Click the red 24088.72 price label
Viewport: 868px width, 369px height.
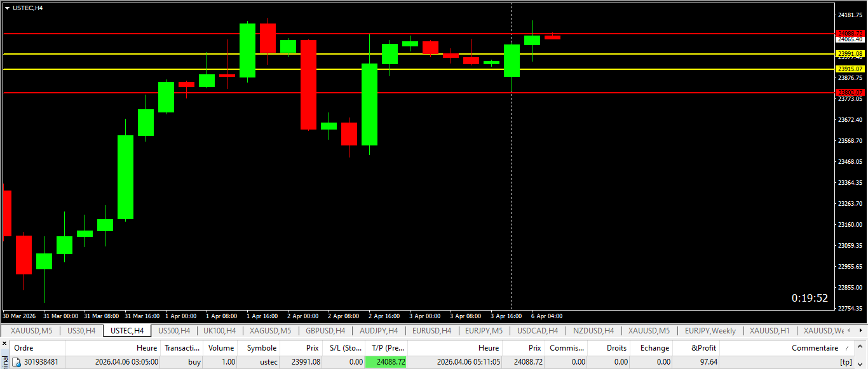pos(850,33)
